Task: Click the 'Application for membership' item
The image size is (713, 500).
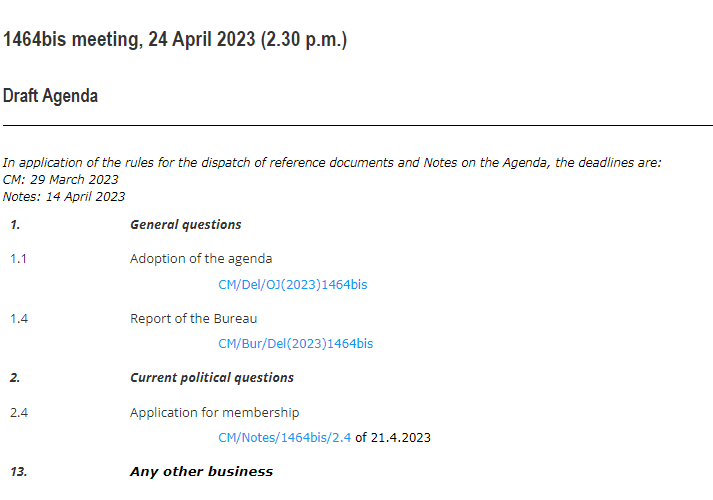Action: [x=214, y=412]
